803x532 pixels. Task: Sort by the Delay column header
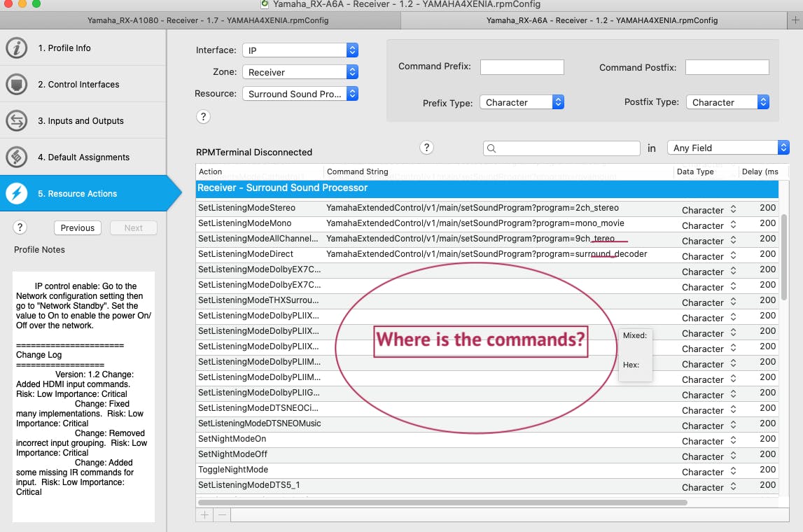[x=759, y=171]
